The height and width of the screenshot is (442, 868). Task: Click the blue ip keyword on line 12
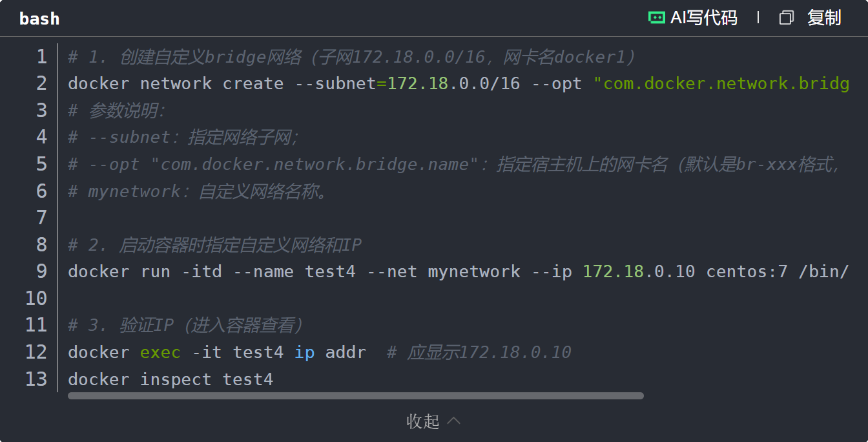[x=305, y=352]
